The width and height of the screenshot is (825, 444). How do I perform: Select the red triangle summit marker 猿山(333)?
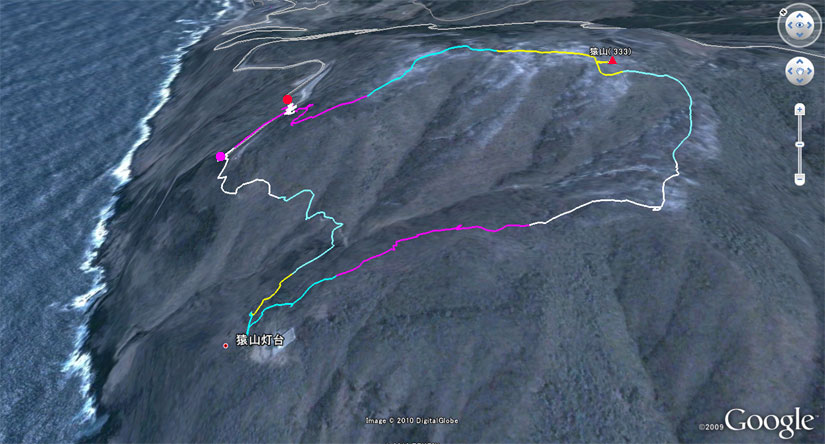pyautogui.click(x=612, y=60)
